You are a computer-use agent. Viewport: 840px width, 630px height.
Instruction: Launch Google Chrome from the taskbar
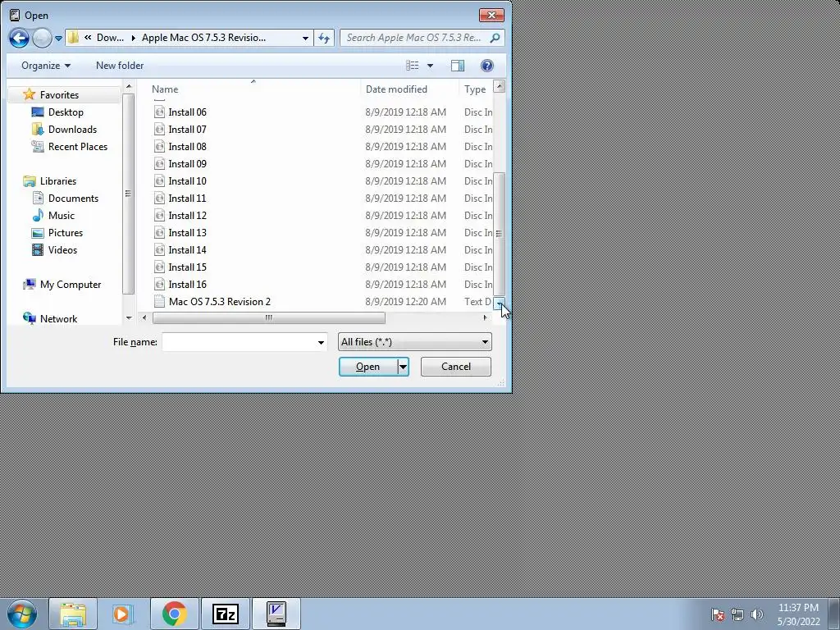coord(174,614)
